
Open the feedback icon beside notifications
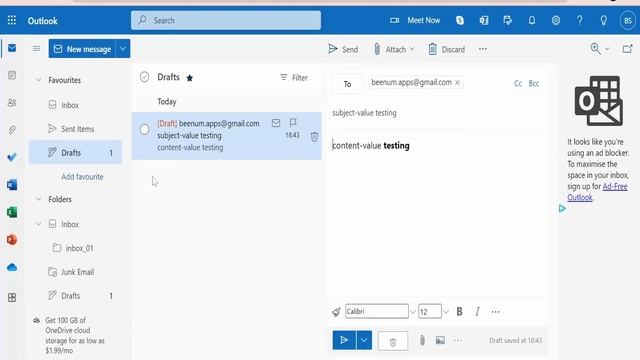click(x=508, y=20)
